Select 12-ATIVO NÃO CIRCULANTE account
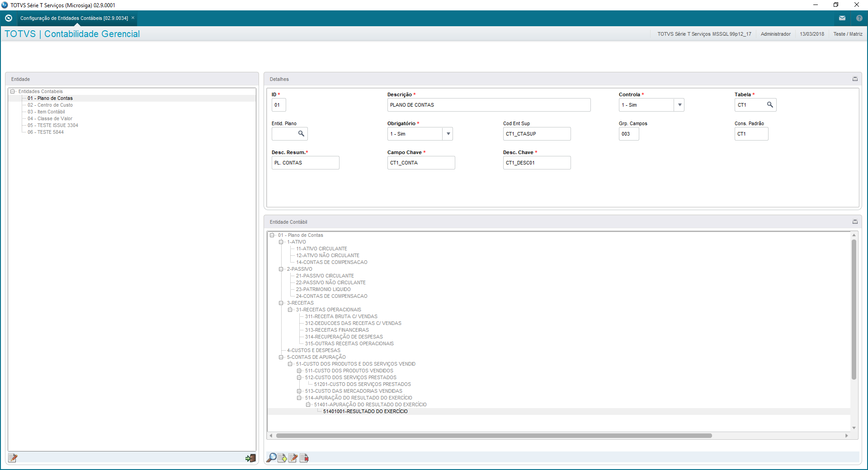The image size is (868, 470). coord(328,255)
